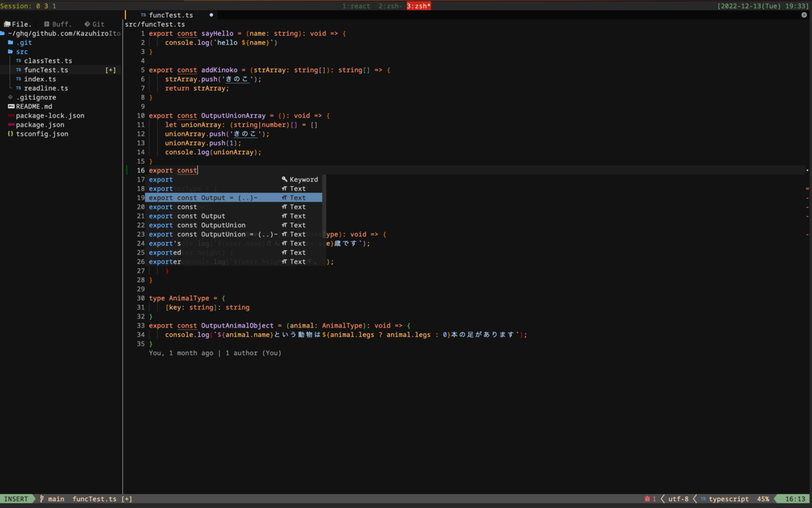Click the npm icon beside package.json
The width and height of the screenshot is (812, 508).
pyautogui.click(x=11, y=124)
